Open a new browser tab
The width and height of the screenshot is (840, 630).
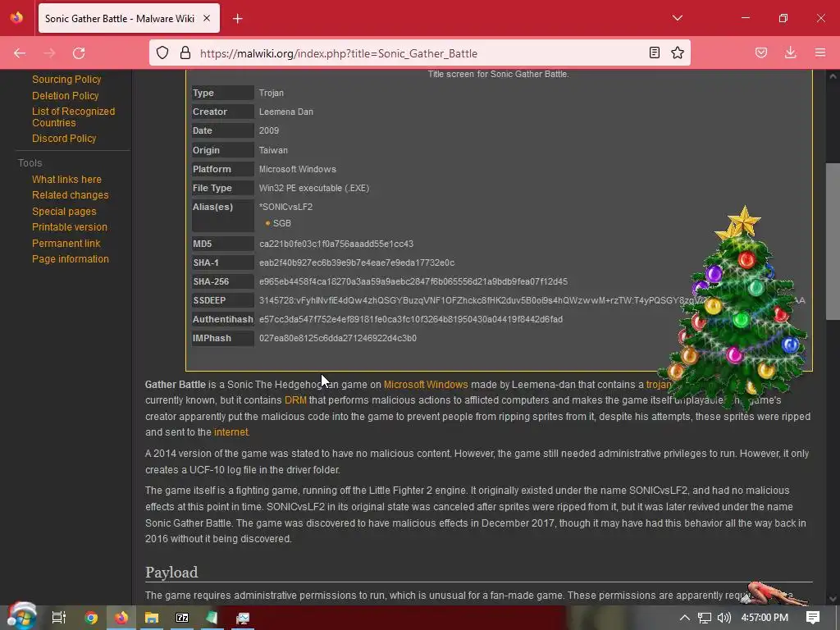pyautogui.click(x=238, y=19)
